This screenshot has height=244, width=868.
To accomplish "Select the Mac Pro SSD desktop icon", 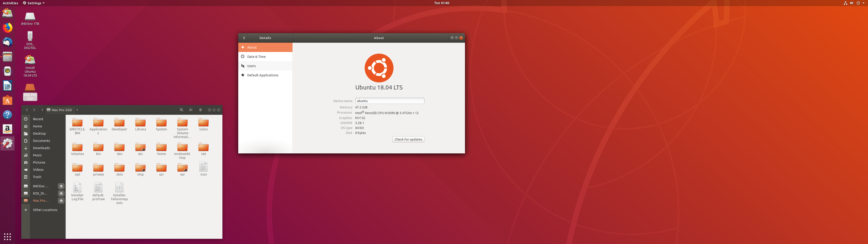I will [30, 92].
